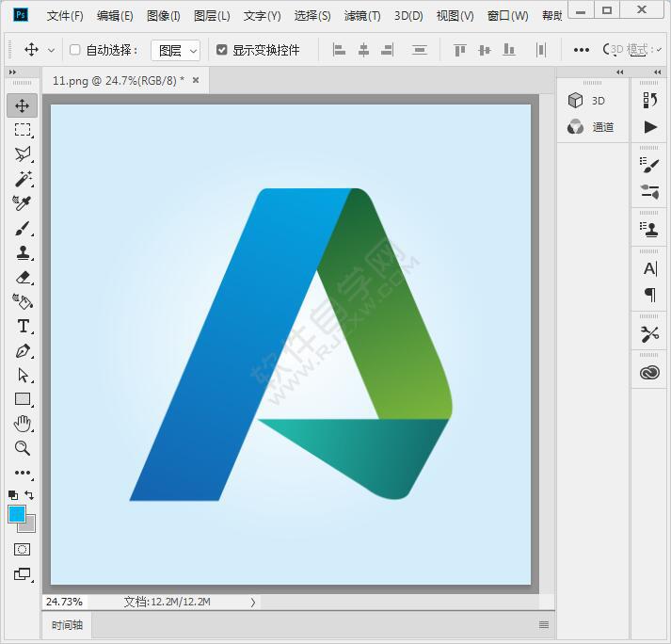Open the 通道 (Channels) panel
671x644 pixels.
pyautogui.click(x=590, y=127)
